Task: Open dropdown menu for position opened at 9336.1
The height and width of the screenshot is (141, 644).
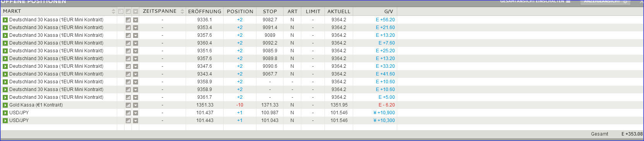Action: pos(135,20)
